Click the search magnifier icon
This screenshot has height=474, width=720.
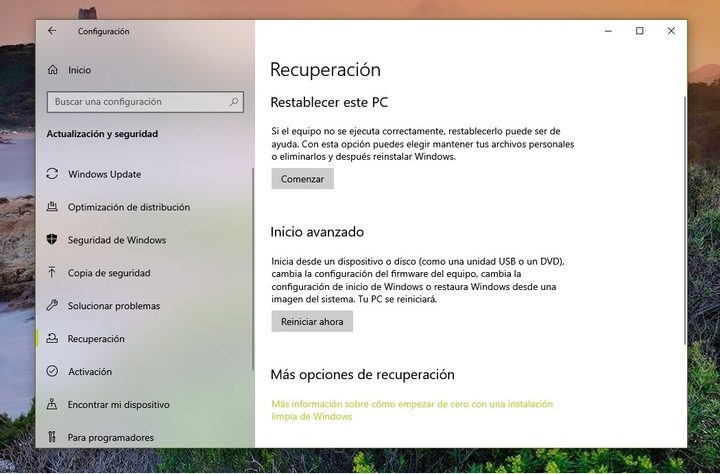point(234,102)
